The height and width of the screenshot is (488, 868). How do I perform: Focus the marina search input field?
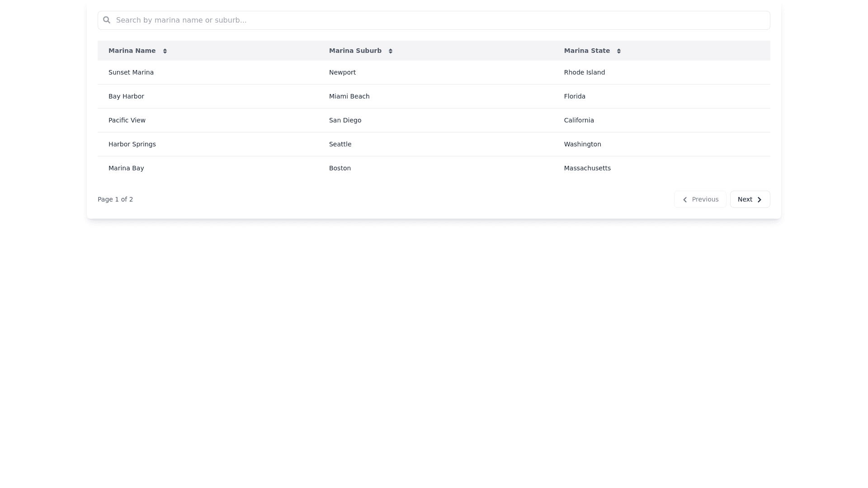[x=434, y=20]
